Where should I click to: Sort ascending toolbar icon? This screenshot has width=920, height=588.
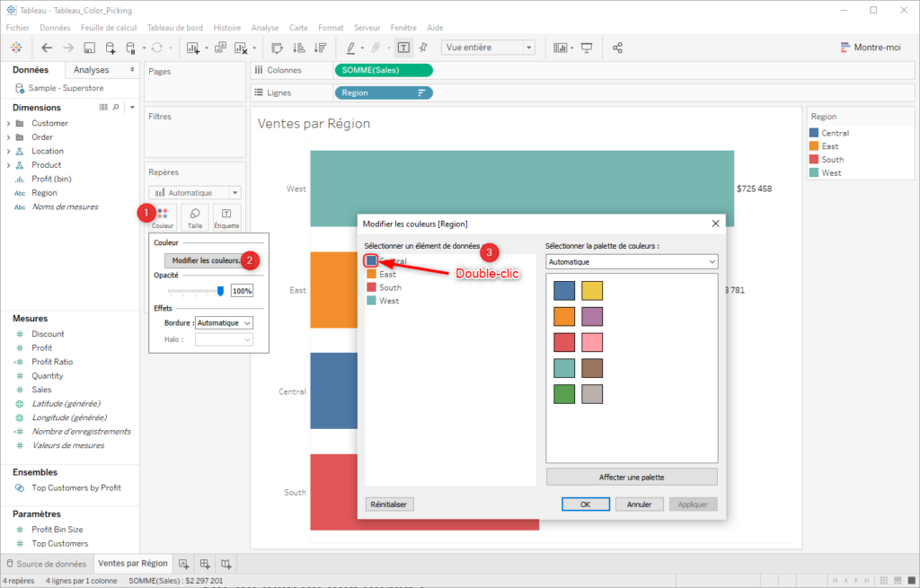298,48
